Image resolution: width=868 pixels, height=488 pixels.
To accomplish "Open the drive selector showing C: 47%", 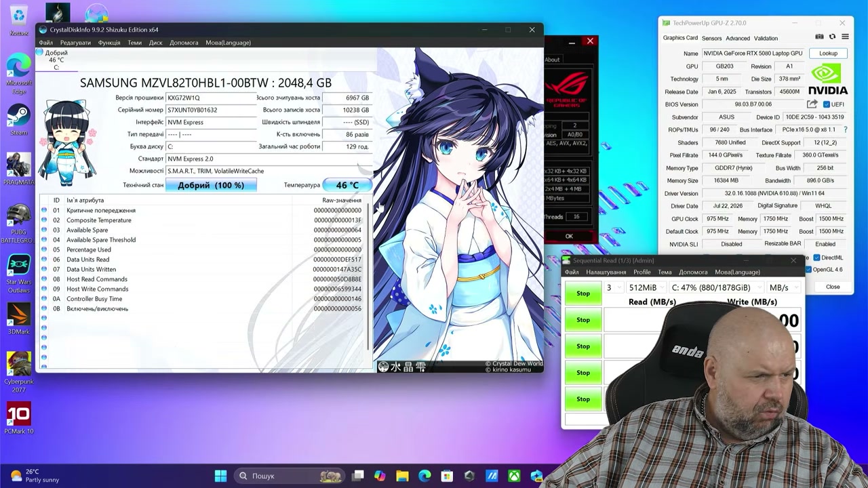I will pyautogui.click(x=715, y=288).
